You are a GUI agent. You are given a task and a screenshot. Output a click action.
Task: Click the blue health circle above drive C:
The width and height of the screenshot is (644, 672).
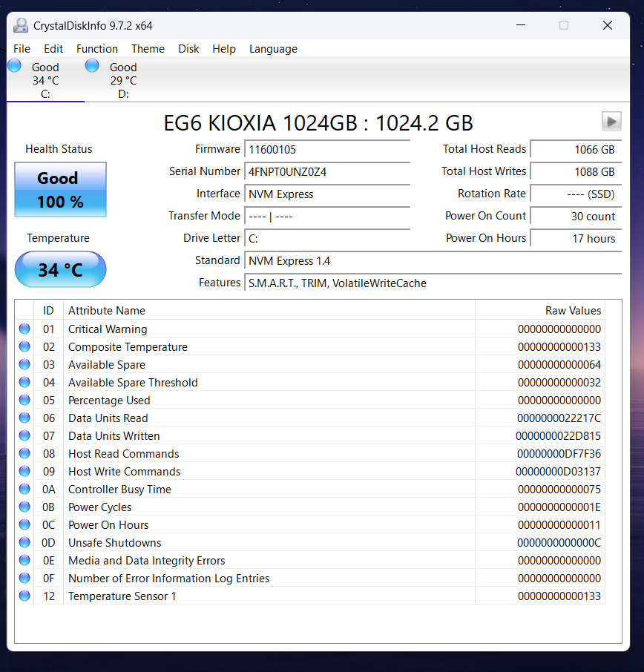pyautogui.click(x=13, y=65)
